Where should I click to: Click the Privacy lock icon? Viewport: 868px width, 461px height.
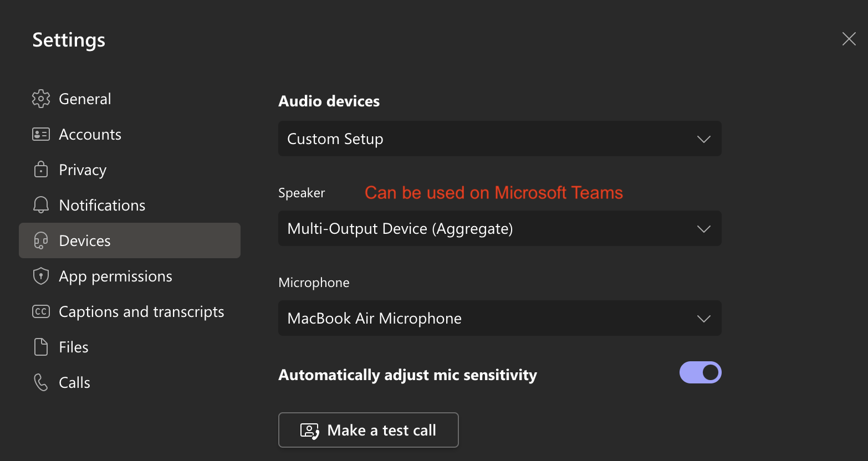[x=41, y=170]
